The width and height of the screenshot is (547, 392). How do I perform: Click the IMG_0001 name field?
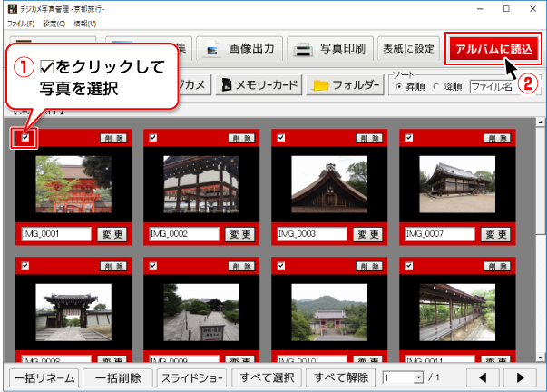56,234
